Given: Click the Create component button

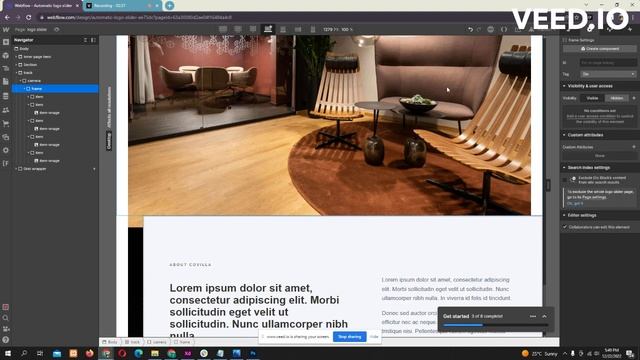Looking at the screenshot, I should tap(600, 49).
